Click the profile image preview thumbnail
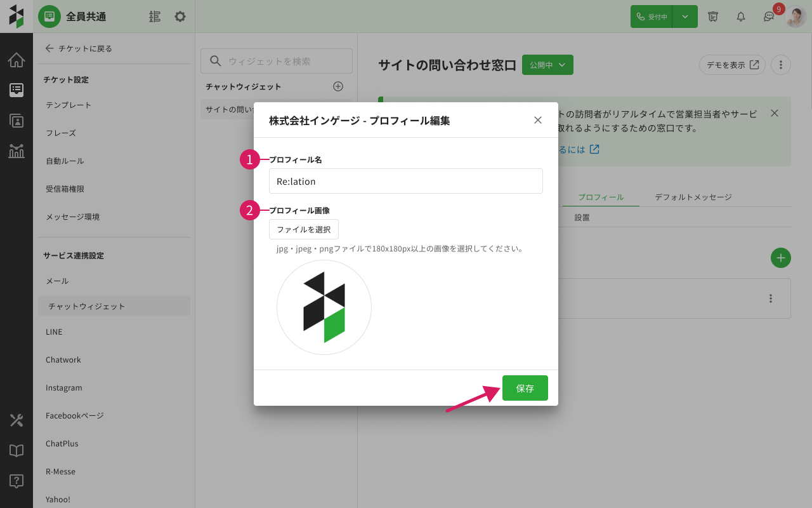This screenshot has height=508, width=812. point(324,307)
